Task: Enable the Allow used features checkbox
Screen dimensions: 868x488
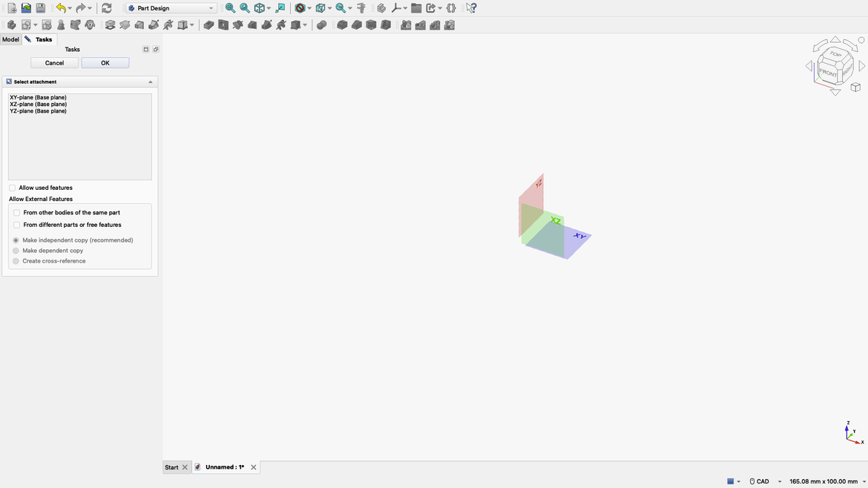Action: [11, 188]
